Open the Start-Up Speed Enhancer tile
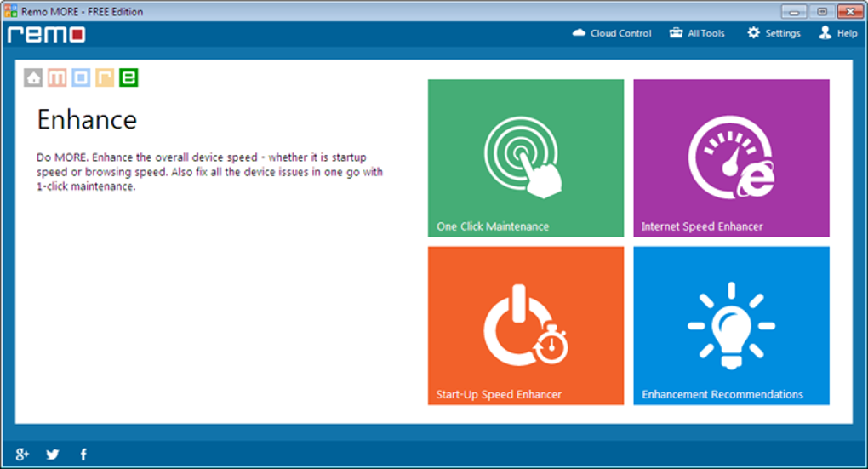 (526, 326)
